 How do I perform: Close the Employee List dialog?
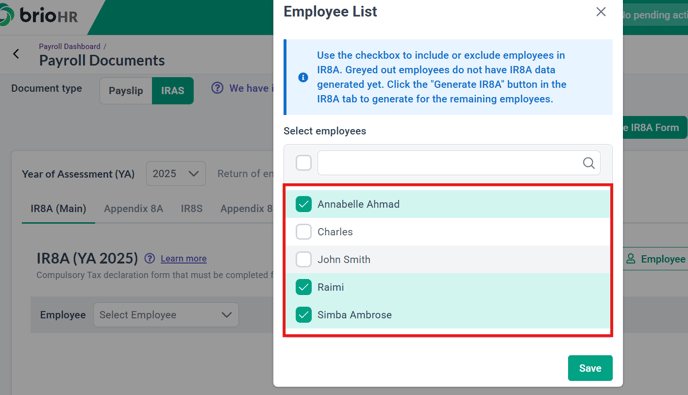pyautogui.click(x=601, y=12)
